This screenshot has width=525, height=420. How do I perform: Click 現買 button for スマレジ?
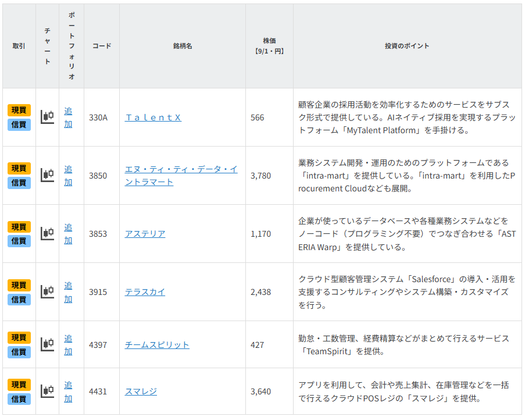(x=19, y=385)
